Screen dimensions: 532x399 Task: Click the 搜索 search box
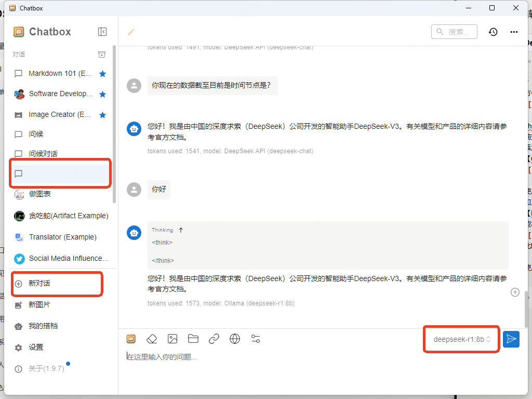(x=454, y=32)
